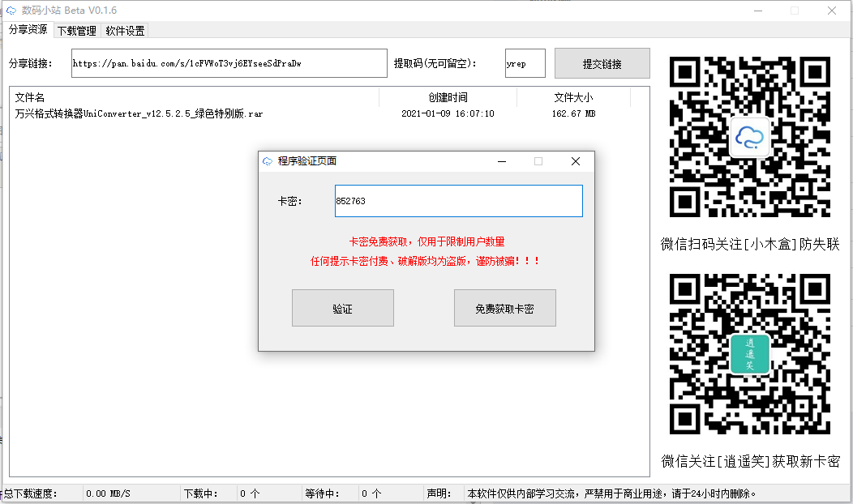Click the 162.67 MB file size cell
The width and height of the screenshot is (853, 504).
click(573, 113)
